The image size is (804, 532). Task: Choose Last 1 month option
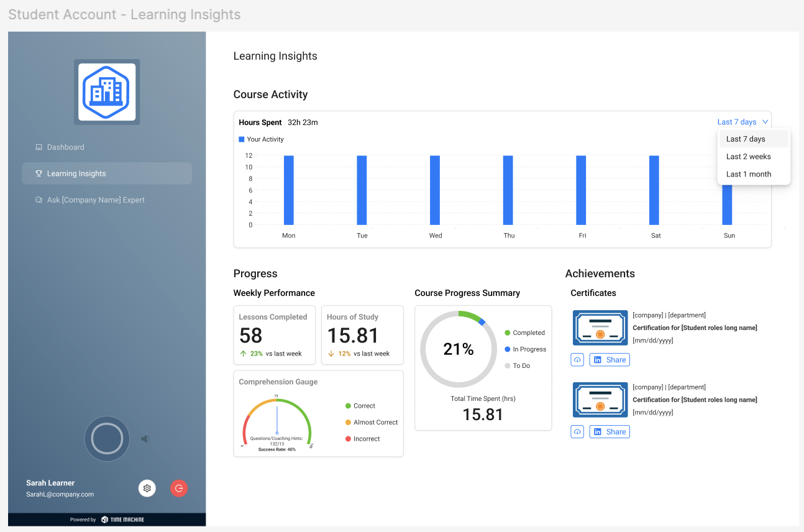tap(754, 174)
